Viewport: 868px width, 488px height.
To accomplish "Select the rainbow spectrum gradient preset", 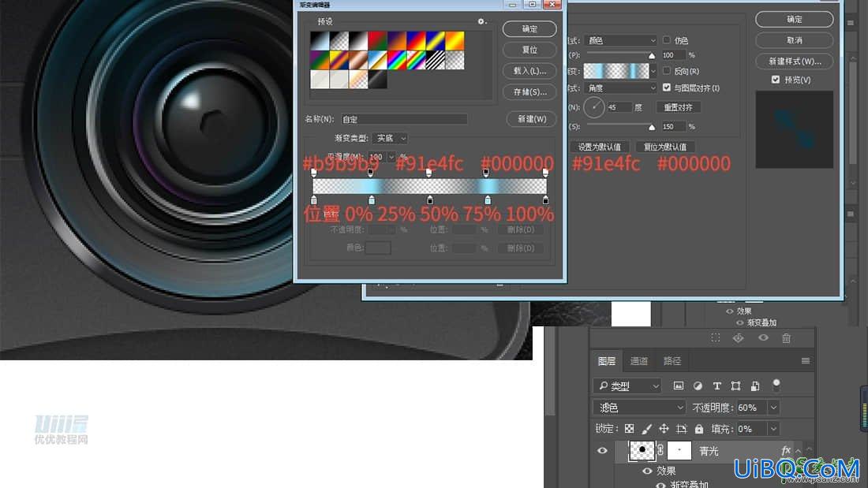I will click(x=397, y=60).
